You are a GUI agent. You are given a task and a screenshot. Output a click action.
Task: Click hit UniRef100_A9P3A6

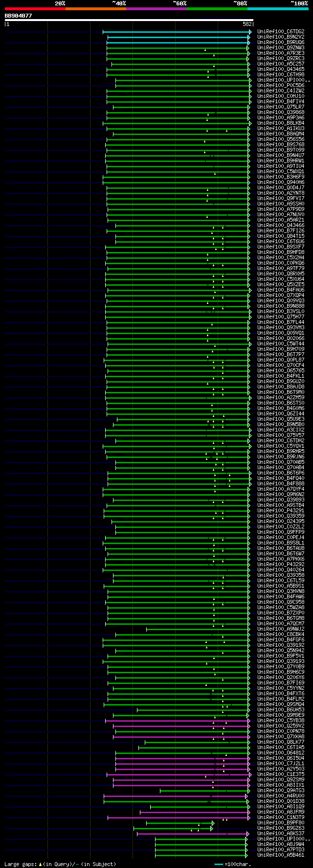pos(281,117)
